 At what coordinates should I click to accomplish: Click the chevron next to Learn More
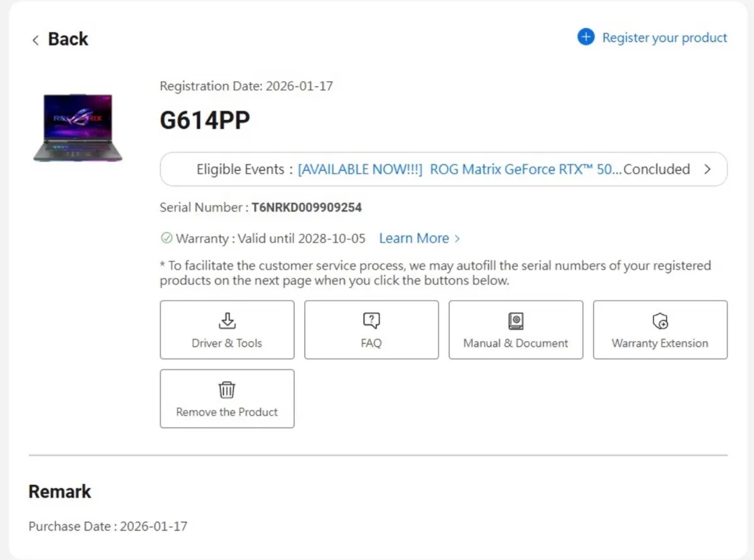[x=457, y=239]
